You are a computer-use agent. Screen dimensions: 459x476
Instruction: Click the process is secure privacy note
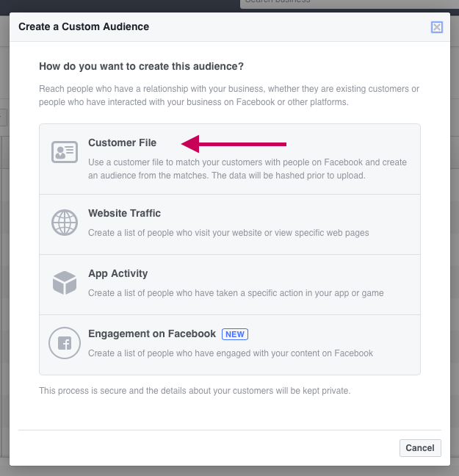195,390
